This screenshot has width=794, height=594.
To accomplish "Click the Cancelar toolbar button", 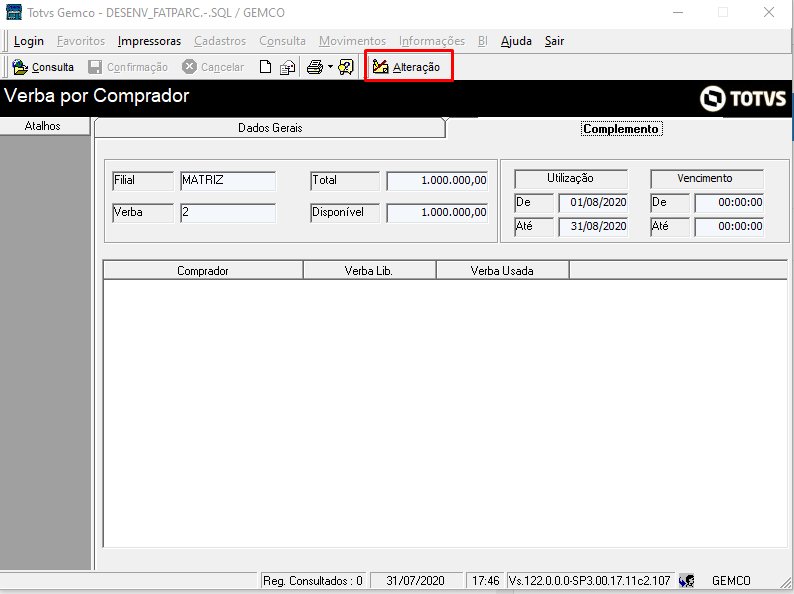I will pos(213,67).
